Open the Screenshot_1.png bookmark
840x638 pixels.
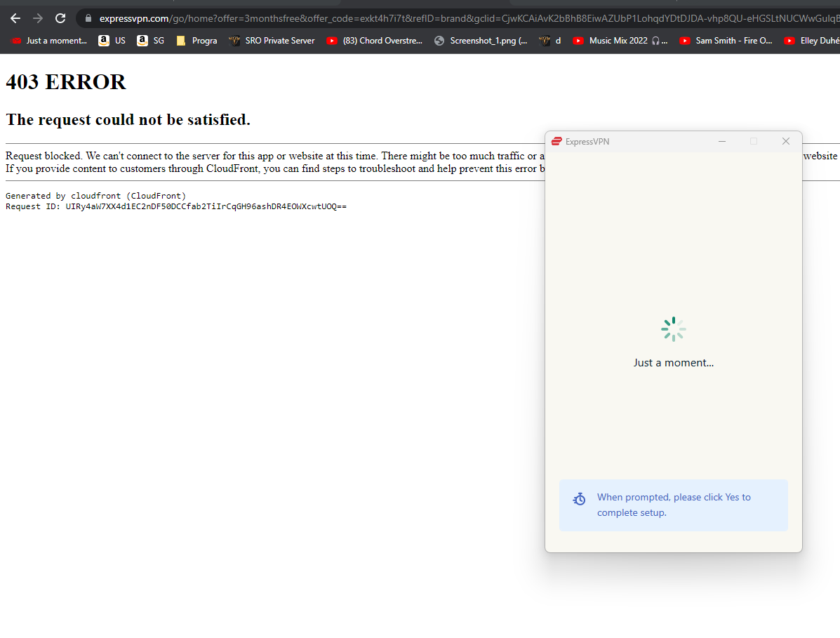[x=481, y=41]
